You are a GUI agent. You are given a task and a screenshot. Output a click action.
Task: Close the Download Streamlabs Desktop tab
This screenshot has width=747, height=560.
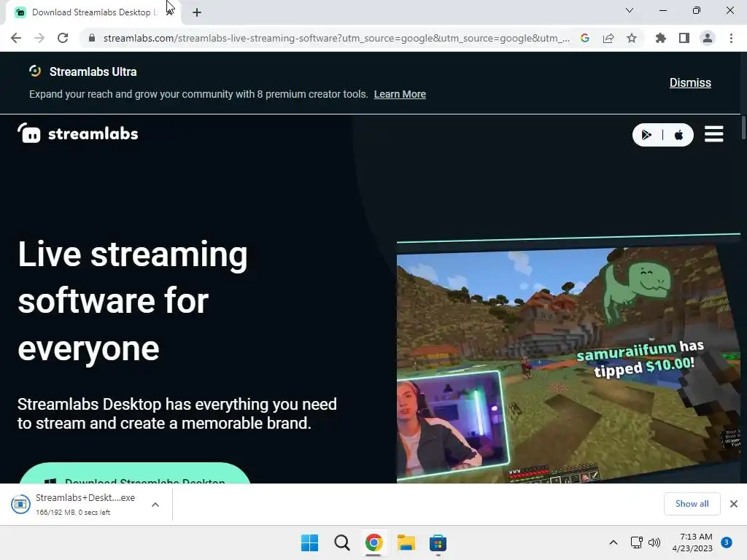(x=170, y=12)
